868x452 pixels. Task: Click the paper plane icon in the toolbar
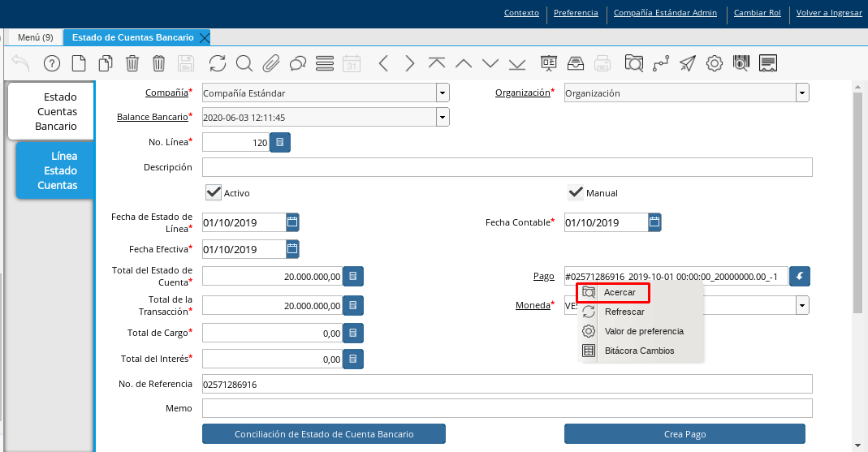688,63
